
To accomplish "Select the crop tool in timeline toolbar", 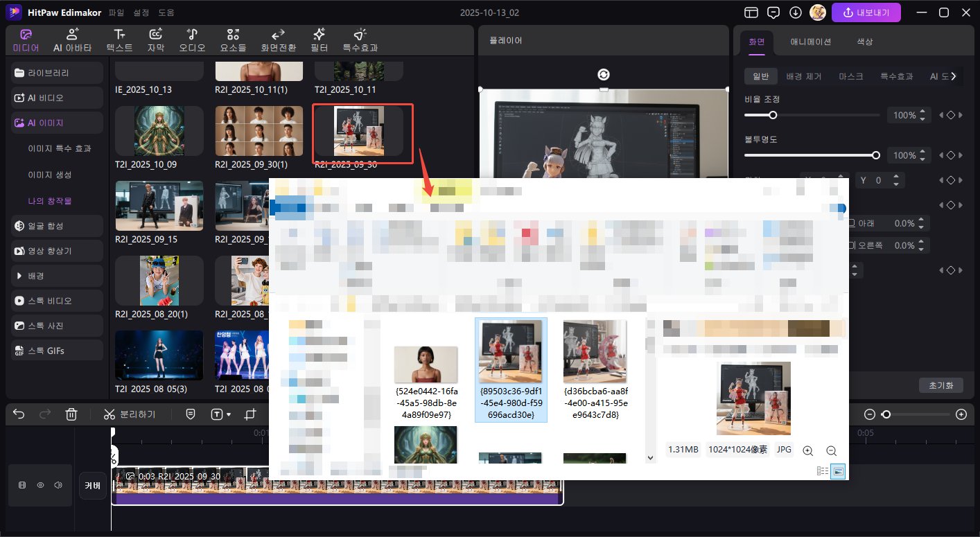I will coord(250,414).
